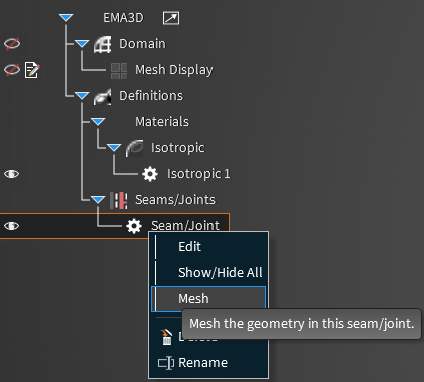This screenshot has width=424, height=382.
Task: Collapse the Seams/Joints branch
Action: (98, 200)
